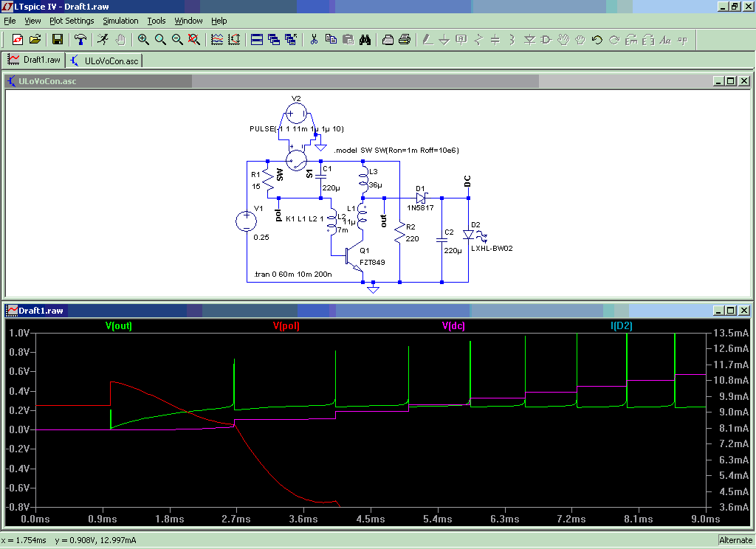This screenshot has height=549, width=756.
Task: Click the Tile Windows icon
Action: [257, 40]
